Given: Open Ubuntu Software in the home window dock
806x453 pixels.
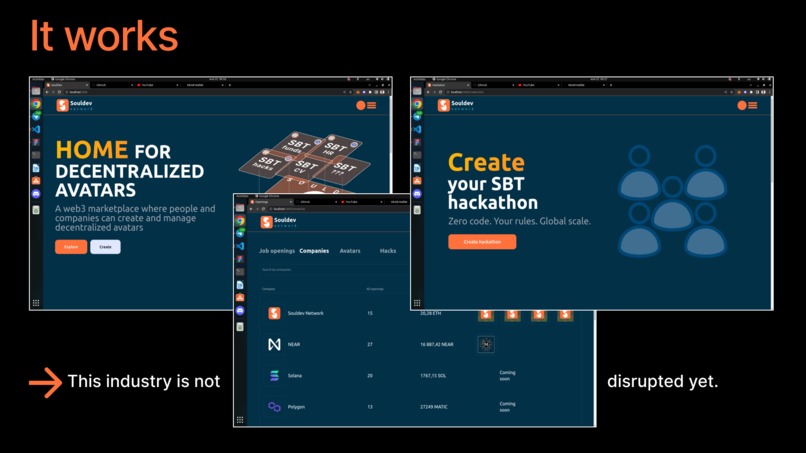Looking at the screenshot, I should 36,181.
